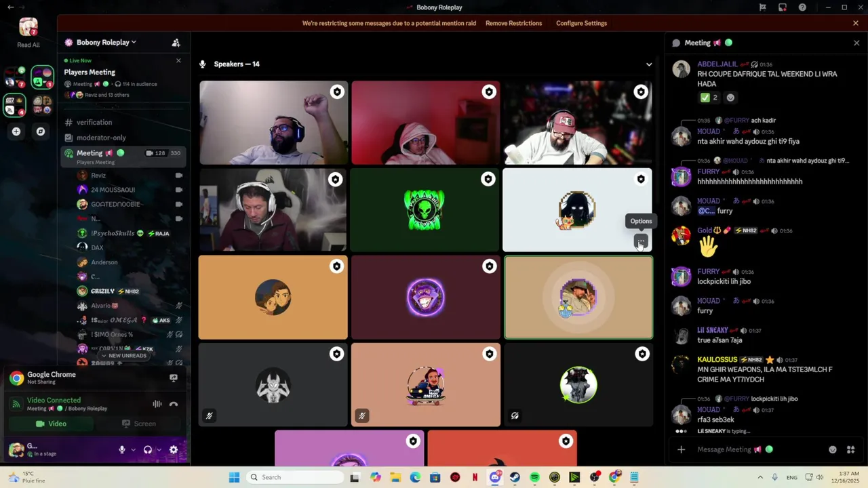868x488 pixels.
Task: Disconnect from stage with hang-up icon
Action: point(174,404)
